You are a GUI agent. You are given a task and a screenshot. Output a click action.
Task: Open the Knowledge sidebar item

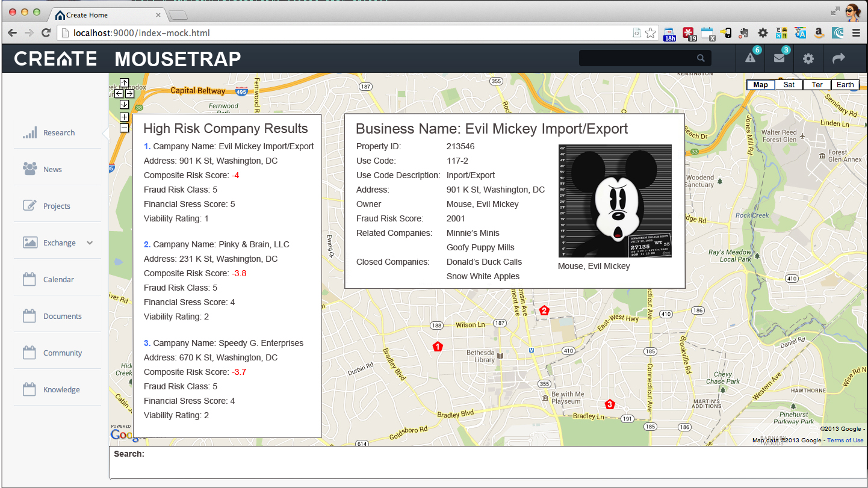(57, 390)
